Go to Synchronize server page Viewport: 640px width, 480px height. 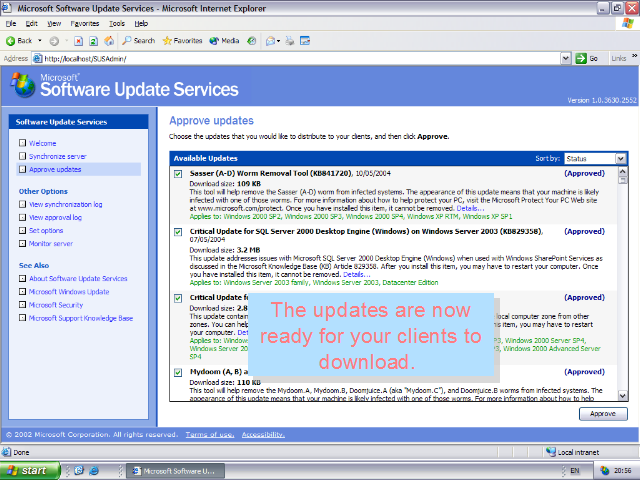(x=58, y=156)
